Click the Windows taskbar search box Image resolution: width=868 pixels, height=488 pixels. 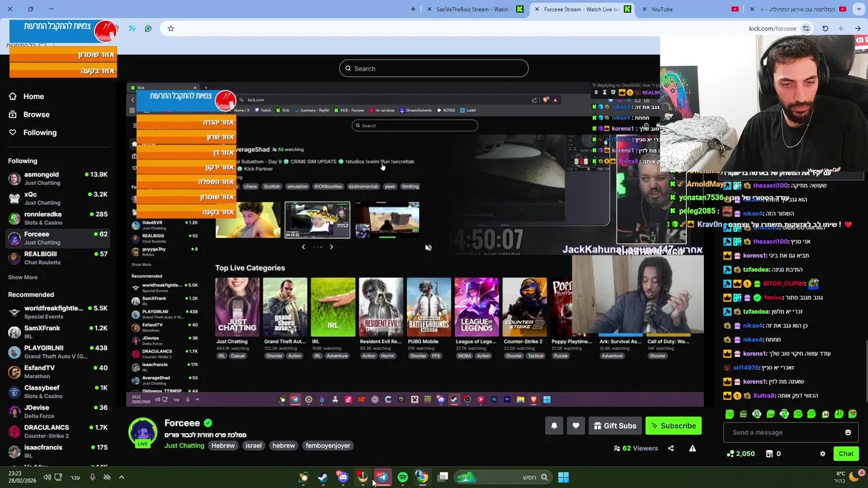502,477
